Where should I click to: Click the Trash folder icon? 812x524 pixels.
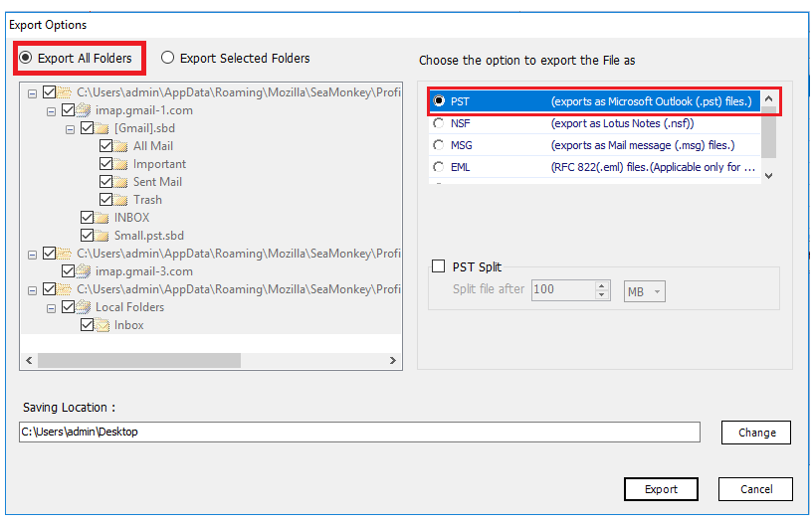pyautogui.click(x=120, y=200)
